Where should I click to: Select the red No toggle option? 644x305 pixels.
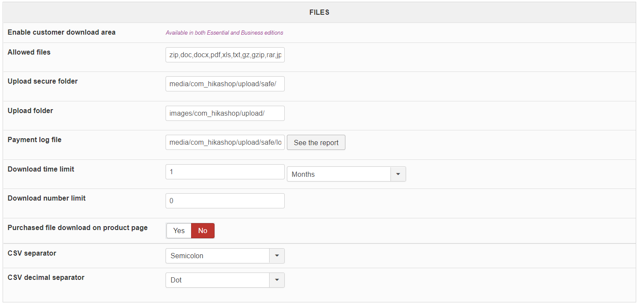coord(203,230)
